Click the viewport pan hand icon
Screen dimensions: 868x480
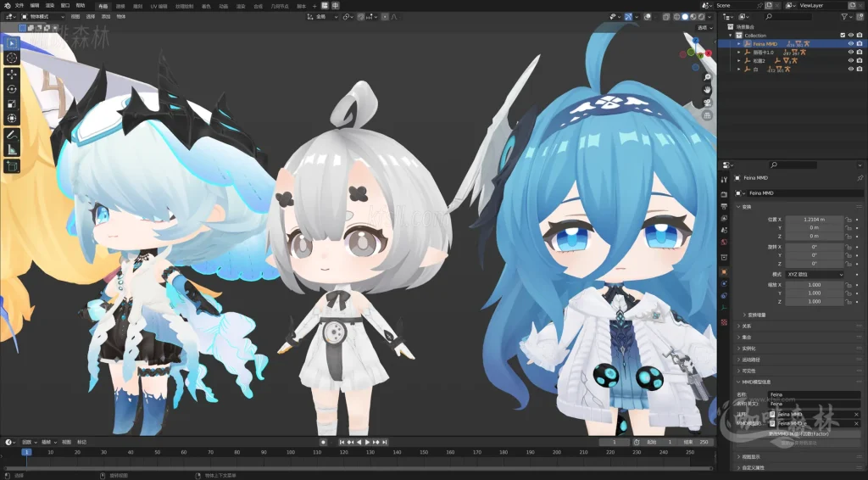pyautogui.click(x=707, y=90)
